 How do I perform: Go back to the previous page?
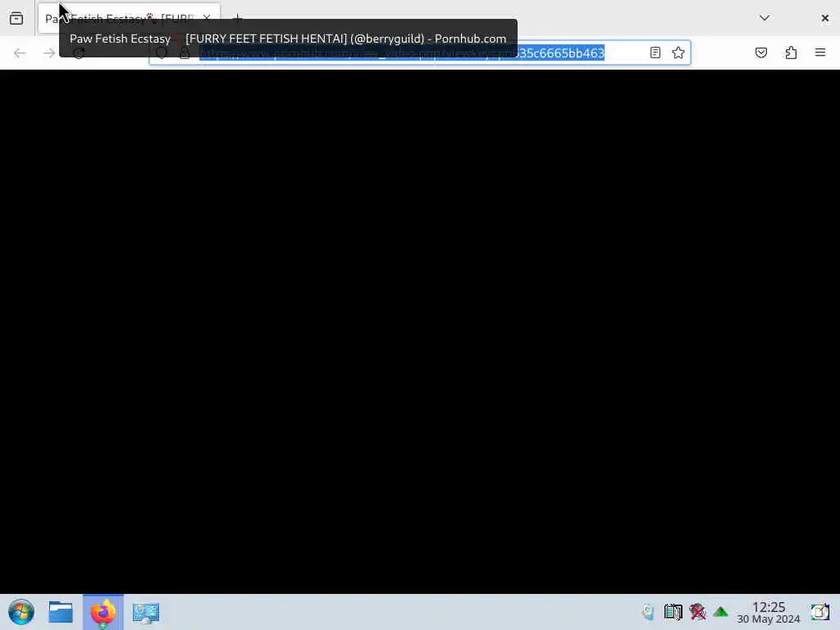(x=20, y=53)
